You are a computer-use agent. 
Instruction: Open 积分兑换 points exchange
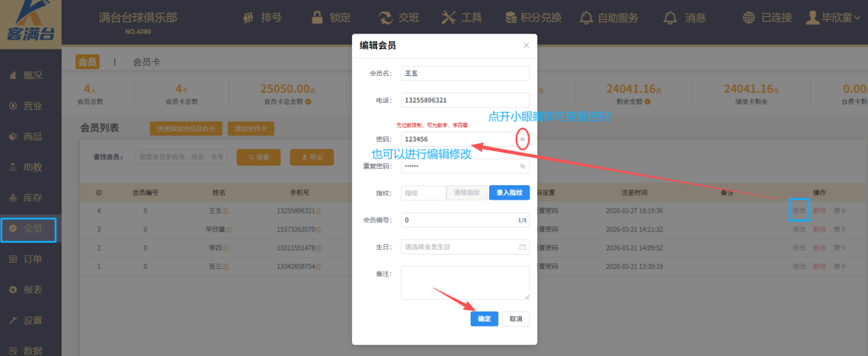pyautogui.click(x=533, y=18)
